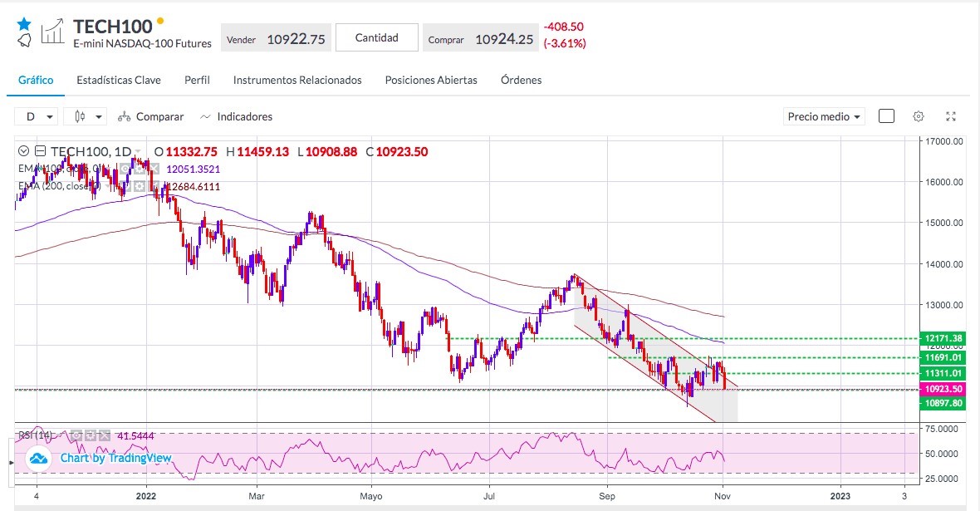Open the Indicadores menu
The height and width of the screenshot is (511, 980).
[x=236, y=116]
